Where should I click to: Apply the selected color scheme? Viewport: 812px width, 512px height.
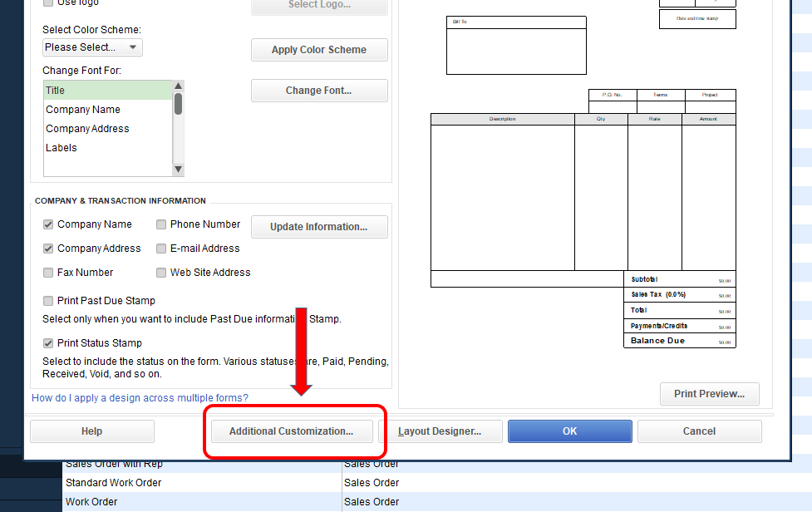(319, 50)
